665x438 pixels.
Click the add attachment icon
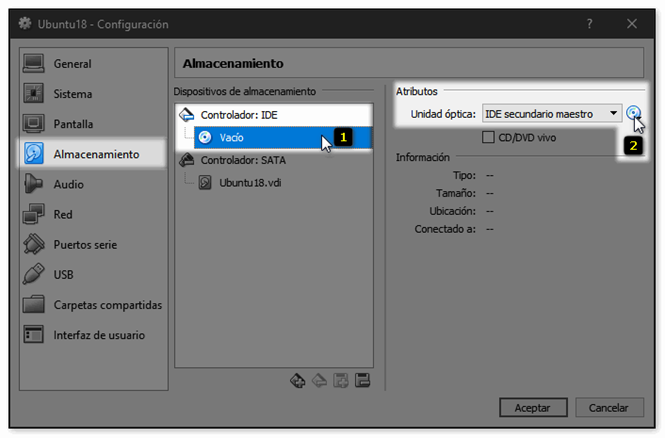341,380
